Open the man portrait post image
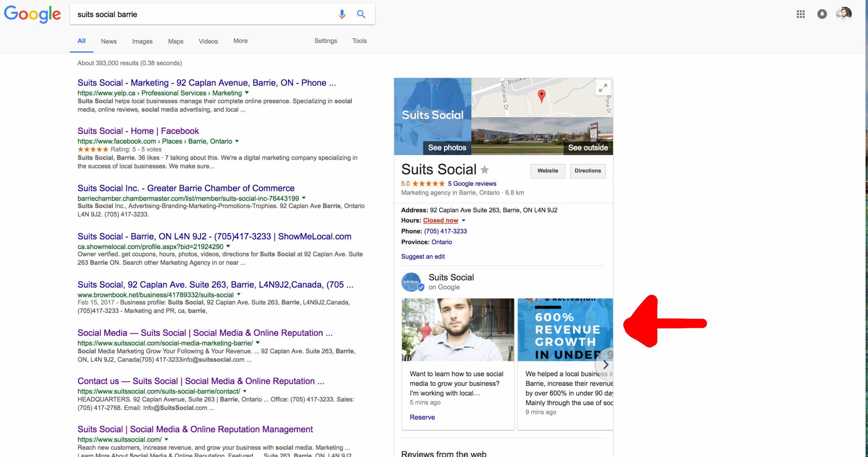This screenshot has width=868, height=457. tap(458, 330)
